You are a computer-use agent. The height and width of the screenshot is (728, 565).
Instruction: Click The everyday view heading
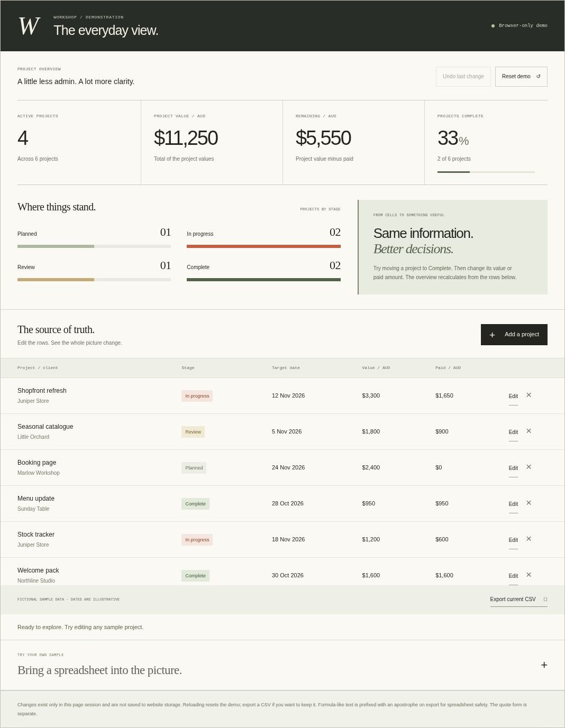coord(106,31)
